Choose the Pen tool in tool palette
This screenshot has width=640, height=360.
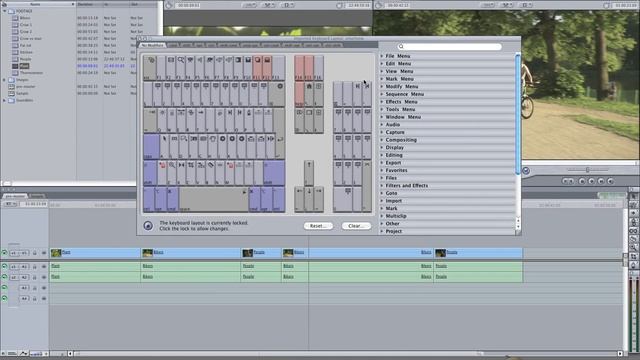(x=633, y=265)
